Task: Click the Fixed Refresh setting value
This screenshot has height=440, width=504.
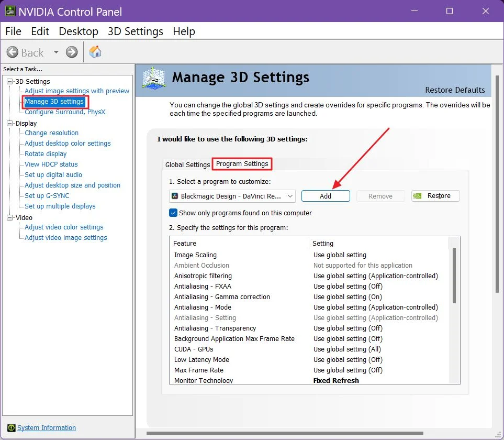Action: click(336, 380)
